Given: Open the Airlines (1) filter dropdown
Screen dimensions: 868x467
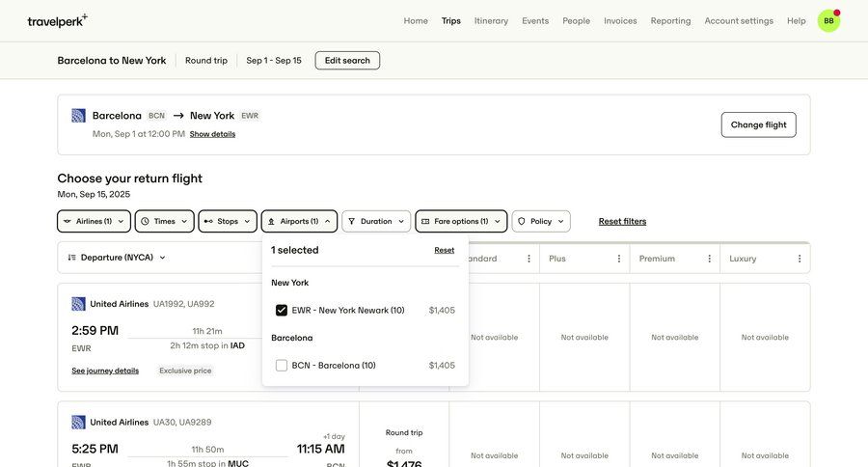Looking at the screenshot, I should 94,221.
